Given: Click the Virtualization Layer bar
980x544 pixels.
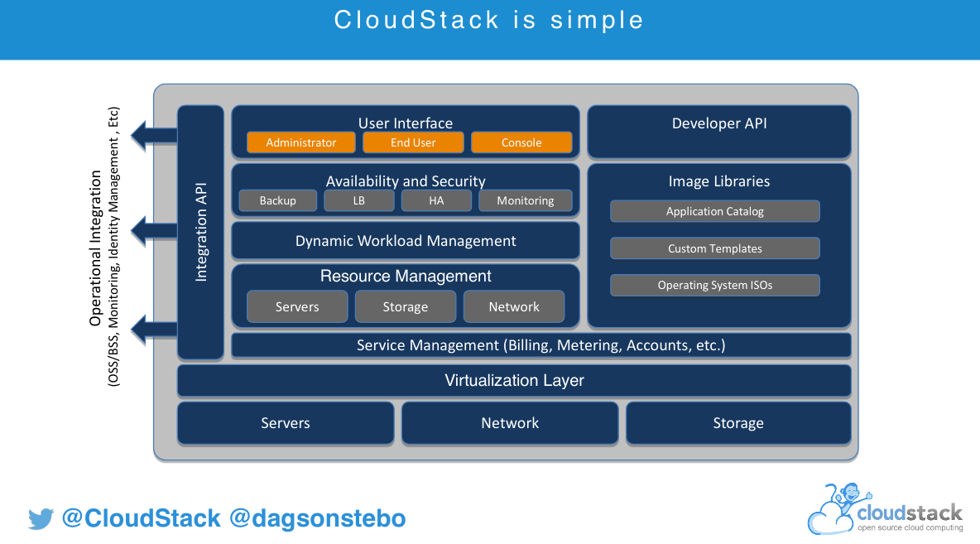Looking at the screenshot, I should [x=514, y=381].
